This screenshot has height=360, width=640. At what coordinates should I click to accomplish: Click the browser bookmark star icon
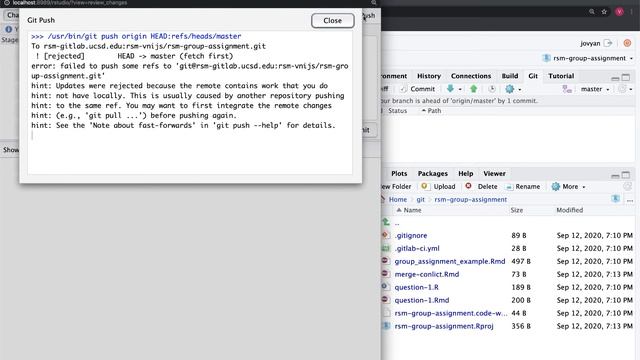(x=604, y=12)
